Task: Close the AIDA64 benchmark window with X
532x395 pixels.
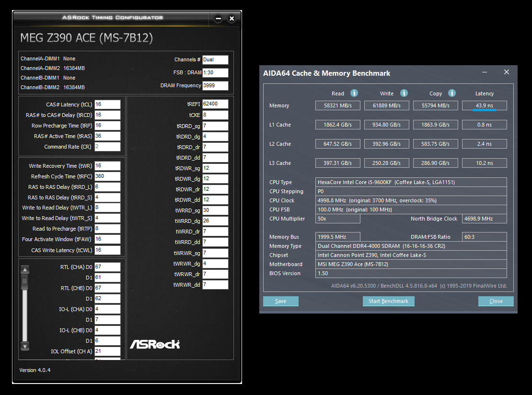Action: coord(507,72)
